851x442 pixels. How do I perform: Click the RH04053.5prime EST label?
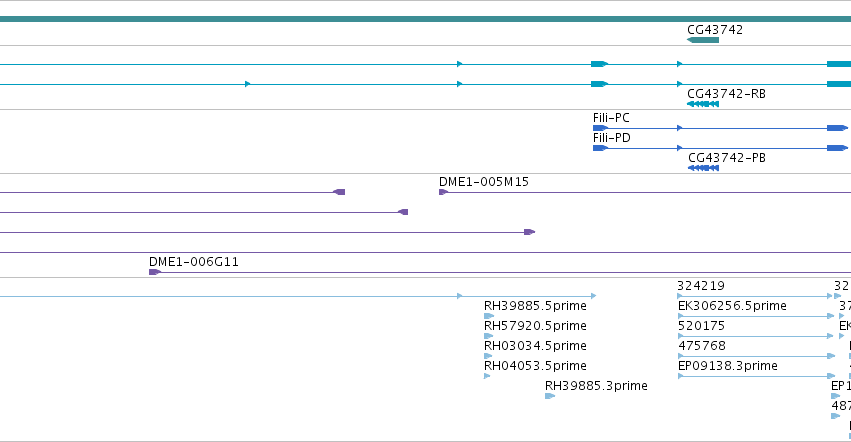535,366
